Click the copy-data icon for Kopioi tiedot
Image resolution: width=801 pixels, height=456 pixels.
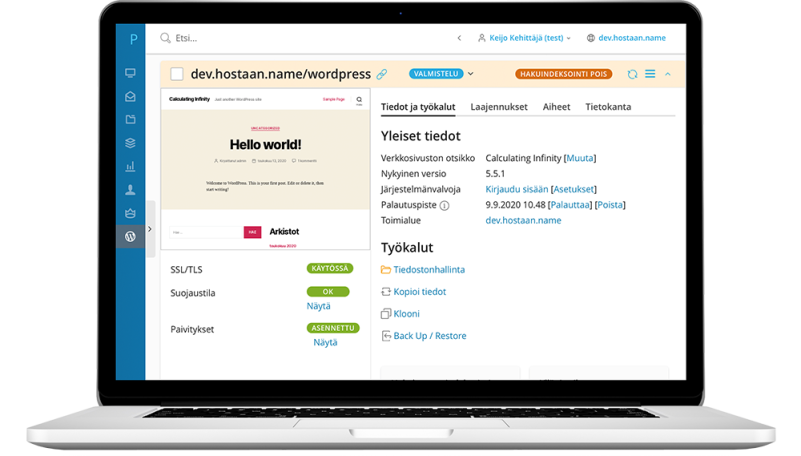click(x=386, y=292)
